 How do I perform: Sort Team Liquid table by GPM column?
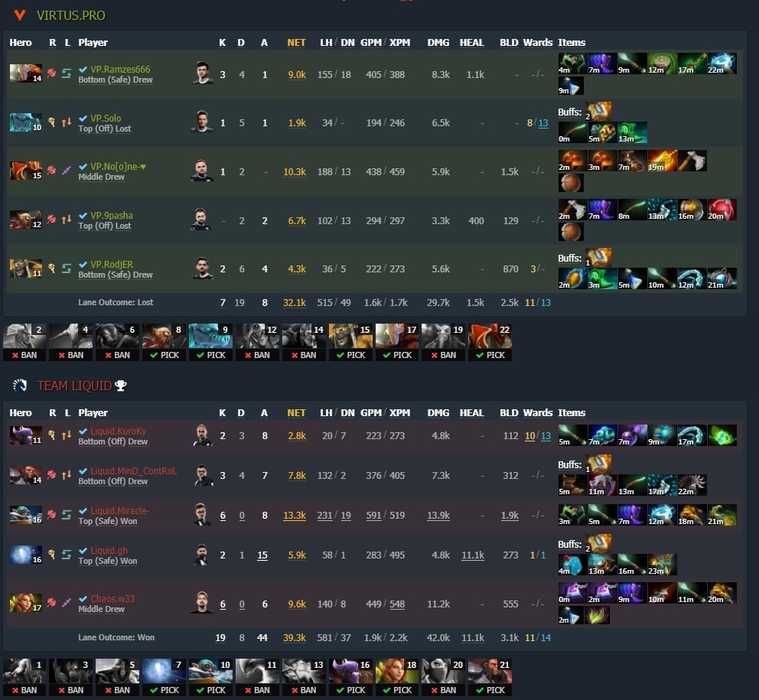371,413
